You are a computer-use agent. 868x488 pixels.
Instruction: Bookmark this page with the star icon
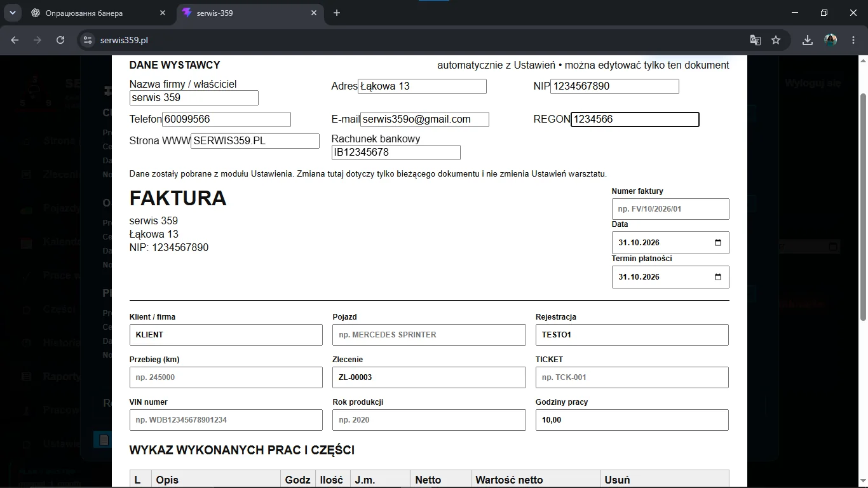click(x=776, y=40)
